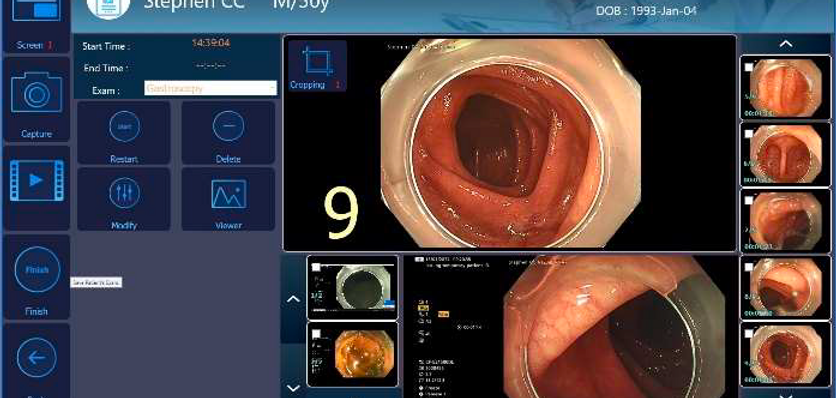
Task: Click the M/30y patient age text
Action: (x=301, y=4)
